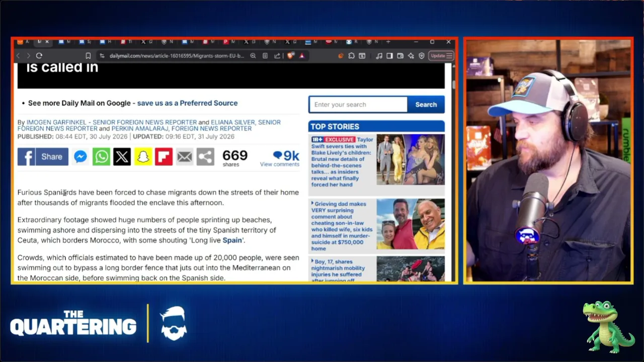
Task: Open the Brave Wallet icon
Action: (x=400, y=56)
